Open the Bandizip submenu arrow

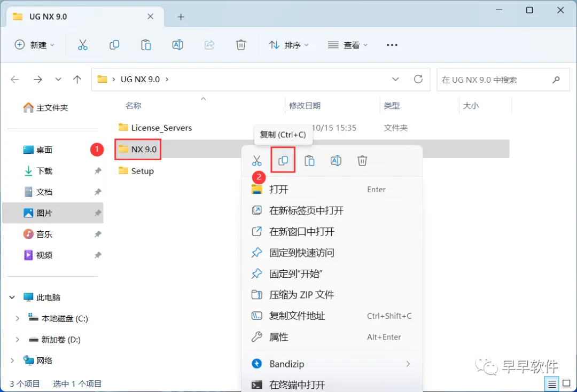[x=408, y=364]
